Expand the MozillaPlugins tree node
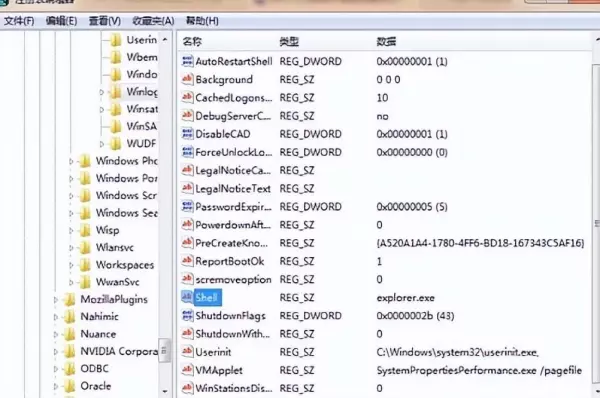The image size is (600, 398). [55, 300]
